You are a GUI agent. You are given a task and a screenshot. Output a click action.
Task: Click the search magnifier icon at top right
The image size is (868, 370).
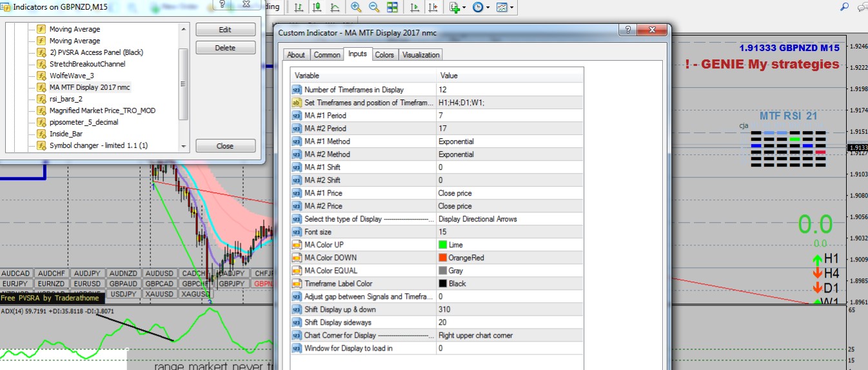coord(845,7)
